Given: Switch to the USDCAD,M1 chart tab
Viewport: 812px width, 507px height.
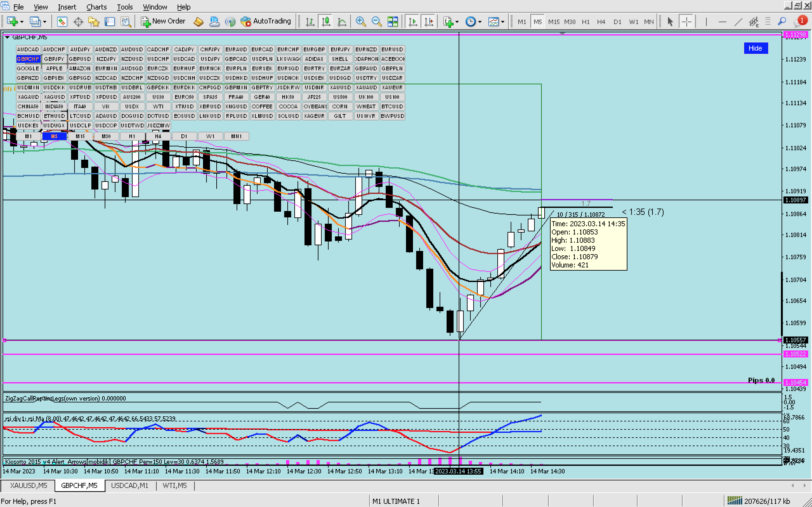Looking at the screenshot, I should pos(129,485).
